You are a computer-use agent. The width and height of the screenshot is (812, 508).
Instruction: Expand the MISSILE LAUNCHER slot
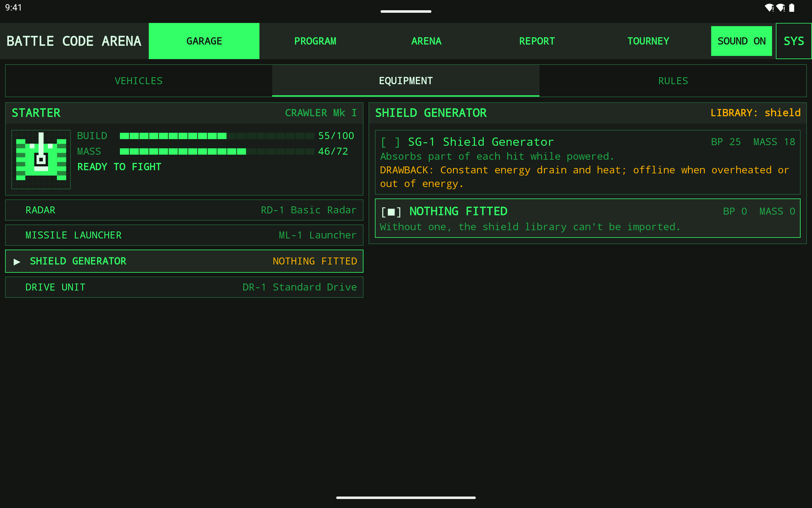pyautogui.click(x=184, y=235)
